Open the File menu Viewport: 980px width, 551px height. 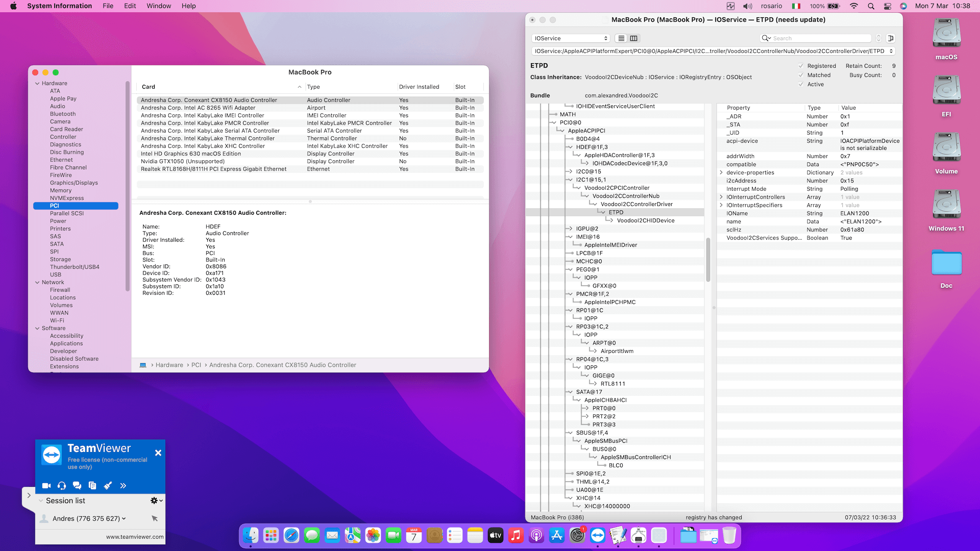point(108,6)
